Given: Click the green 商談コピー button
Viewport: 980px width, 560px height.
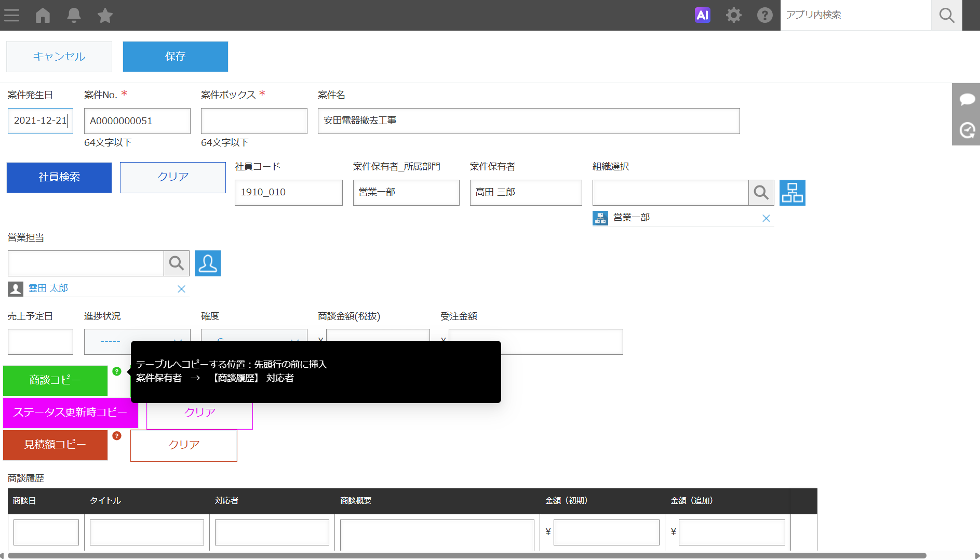Looking at the screenshot, I should pyautogui.click(x=55, y=380).
